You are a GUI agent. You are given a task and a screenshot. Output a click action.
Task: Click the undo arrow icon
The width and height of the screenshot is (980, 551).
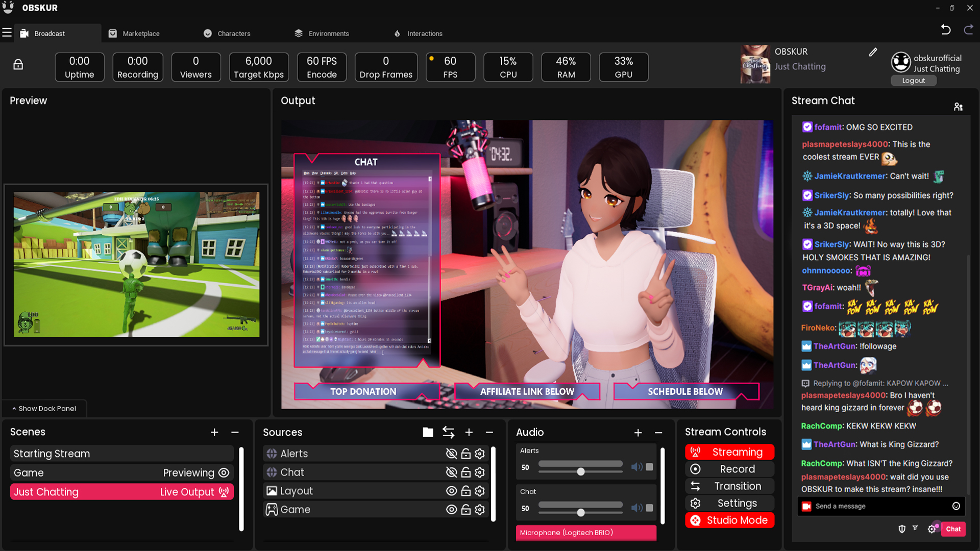coord(945,30)
